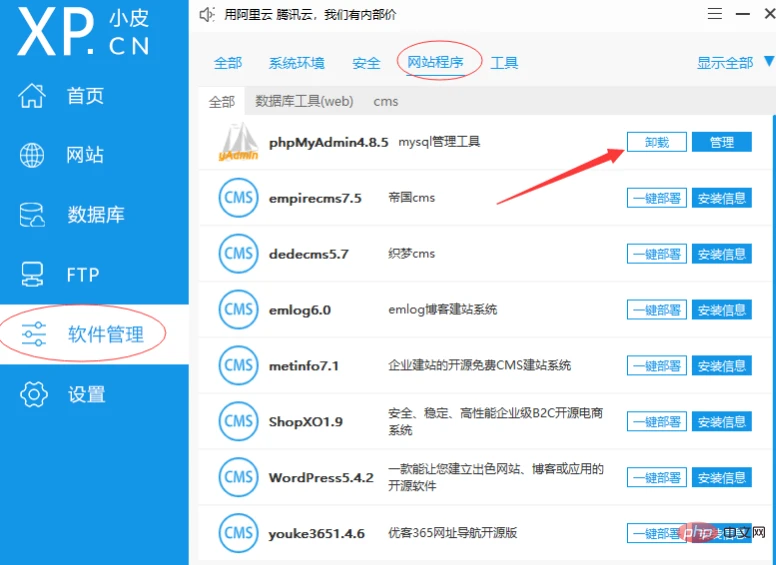Screen dimensions: 776x565
Task: Switch to the top 全部 category tab
Action: 228,63
